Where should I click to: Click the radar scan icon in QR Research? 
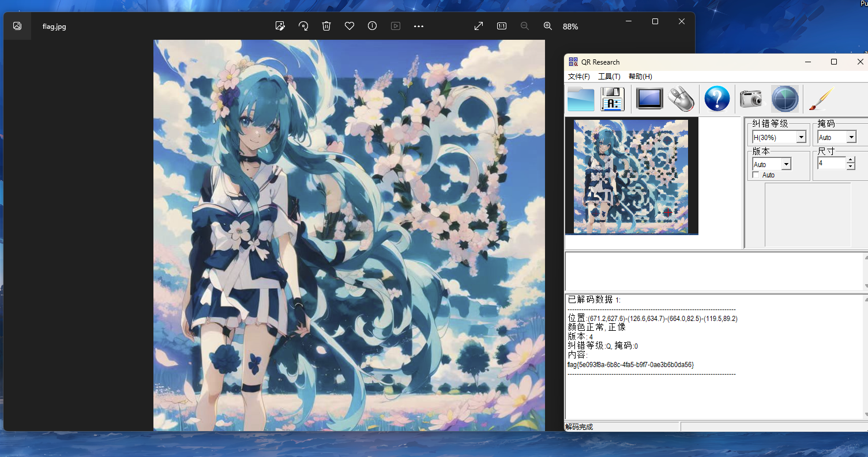tap(785, 99)
